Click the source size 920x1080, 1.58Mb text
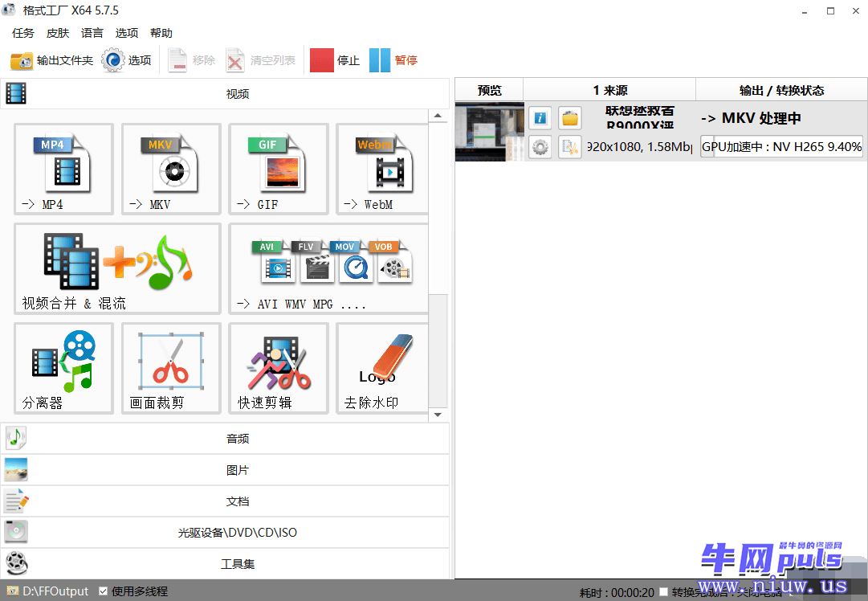Screen dimensions: 868x601 point(639,147)
